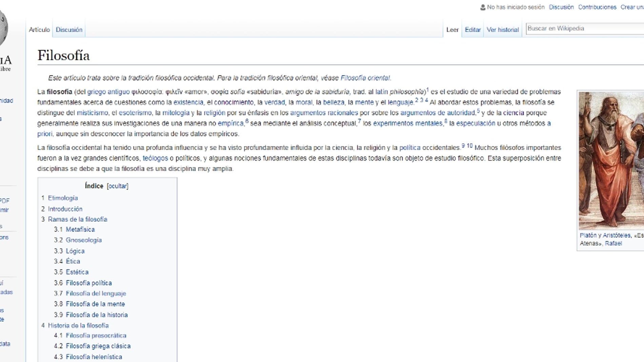Open the 'argumentos de autoridad' link
The height and width of the screenshot is (362, 644).
point(438,113)
